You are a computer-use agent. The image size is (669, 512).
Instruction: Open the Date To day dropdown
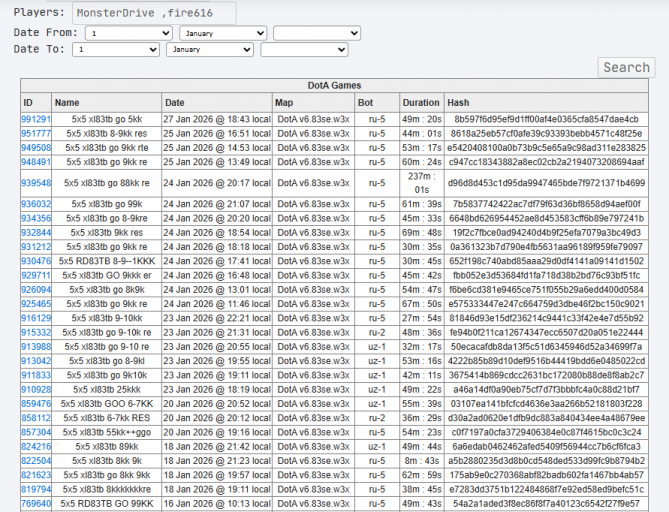pyautogui.click(x=116, y=49)
